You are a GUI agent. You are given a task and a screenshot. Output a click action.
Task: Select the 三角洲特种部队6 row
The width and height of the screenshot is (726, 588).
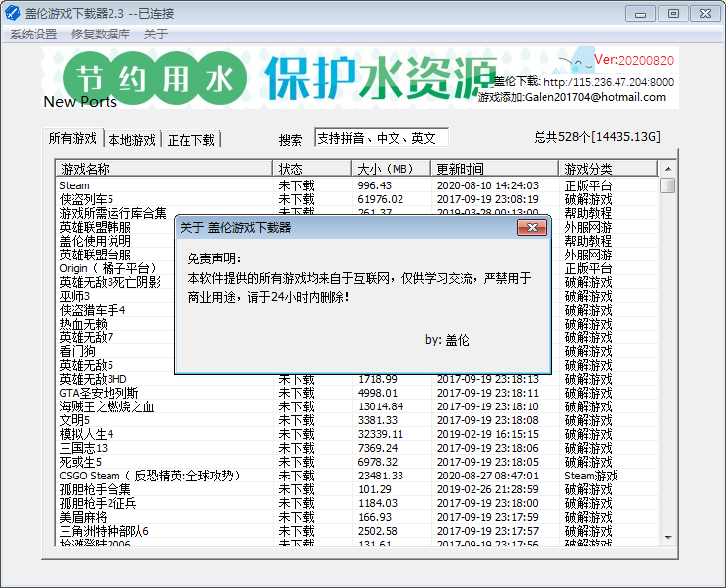[x=357, y=531]
